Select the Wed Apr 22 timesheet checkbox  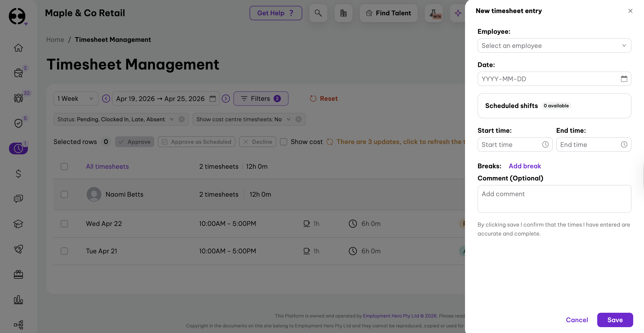pos(64,223)
